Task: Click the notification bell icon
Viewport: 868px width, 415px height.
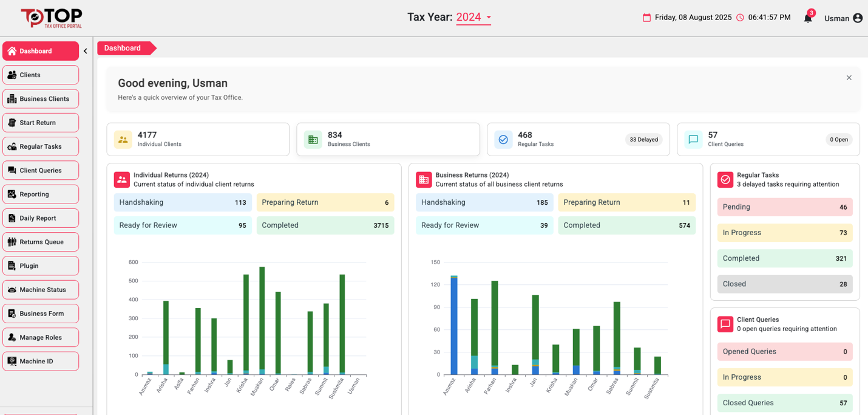Action: pyautogui.click(x=807, y=18)
